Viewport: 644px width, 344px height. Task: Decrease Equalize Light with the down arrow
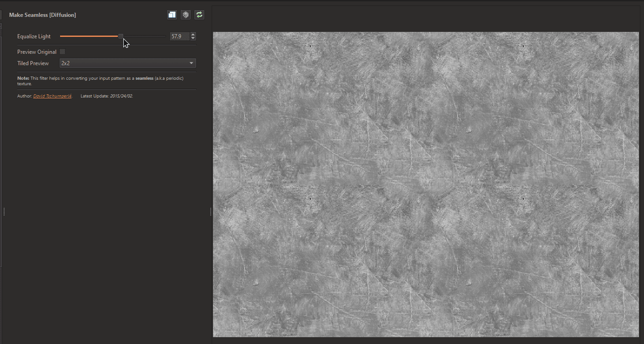[x=193, y=38]
